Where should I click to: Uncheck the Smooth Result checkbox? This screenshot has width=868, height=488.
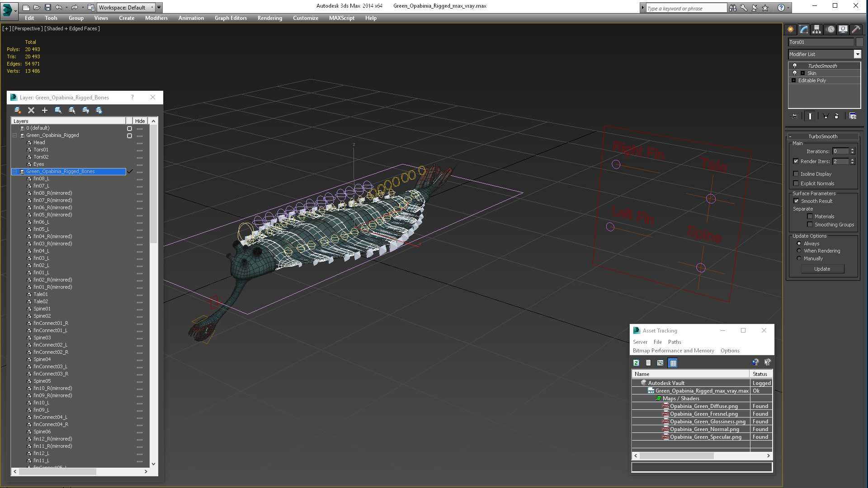(796, 201)
